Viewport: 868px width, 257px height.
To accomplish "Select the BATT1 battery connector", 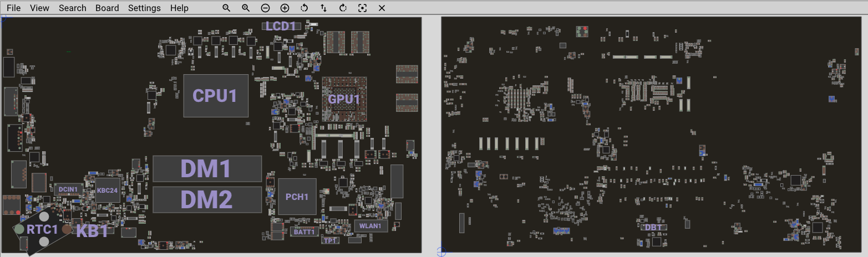I will [x=304, y=232].
